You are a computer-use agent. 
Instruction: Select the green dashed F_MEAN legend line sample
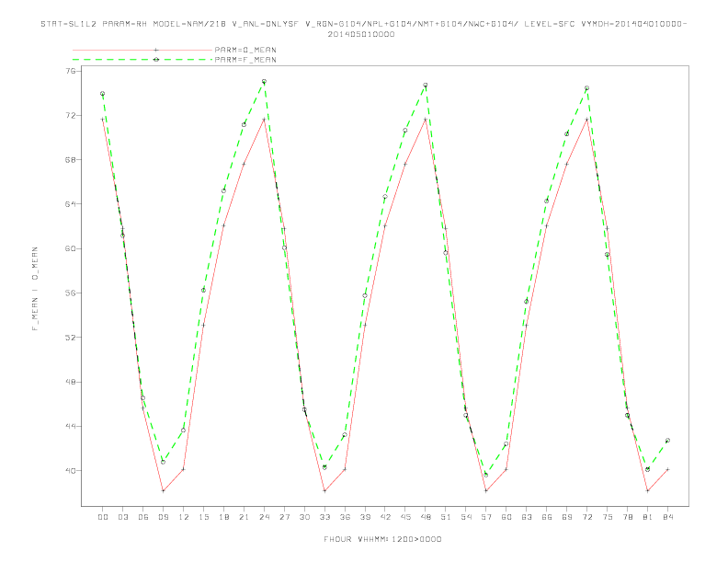[x=142, y=60]
